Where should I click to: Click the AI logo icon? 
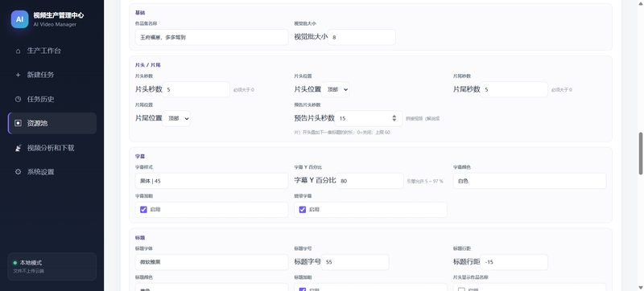tap(19, 19)
